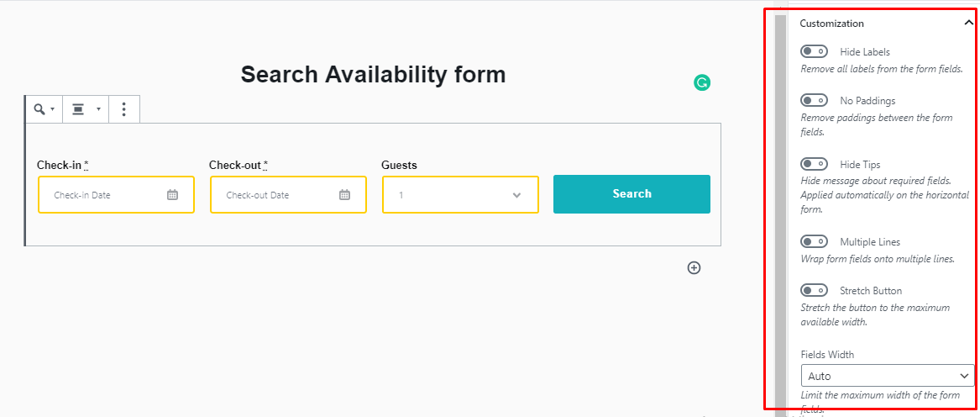Click the Check-in field calendar icon
980x417 pixels.
pyautogui.click(x=172, y=195)
